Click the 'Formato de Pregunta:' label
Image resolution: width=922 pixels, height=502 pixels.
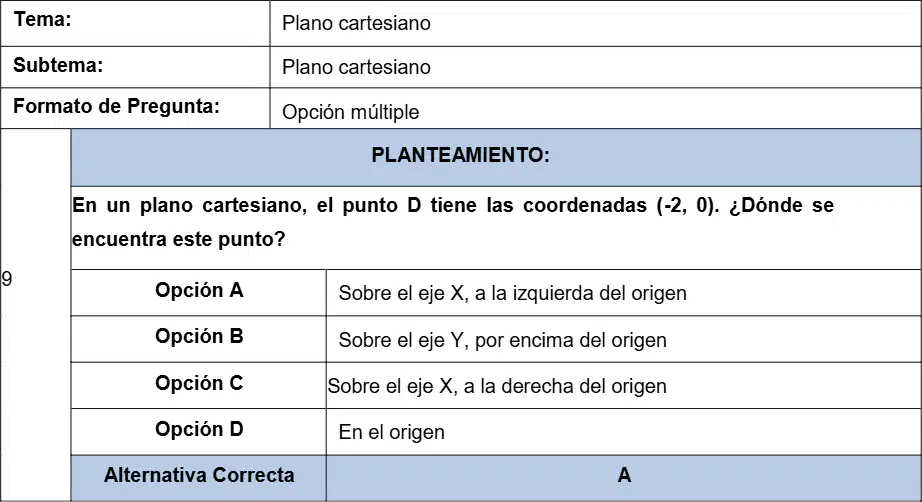pyautogui.click(x=116, y=106)
